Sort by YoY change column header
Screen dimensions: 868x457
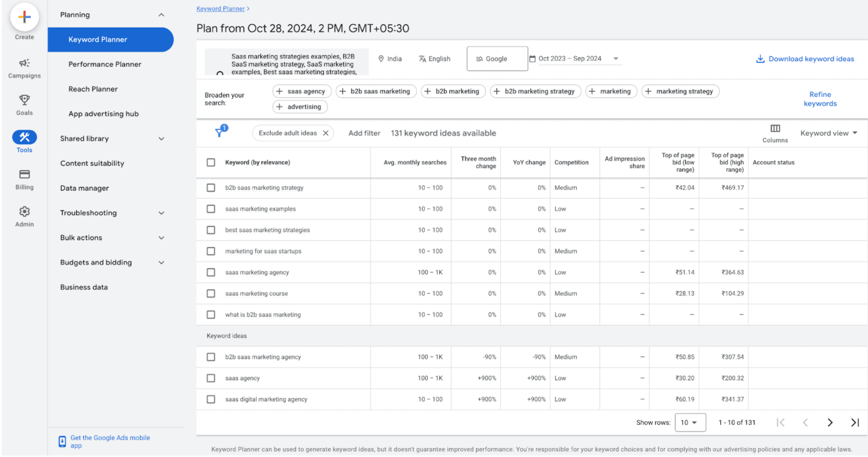529,162
